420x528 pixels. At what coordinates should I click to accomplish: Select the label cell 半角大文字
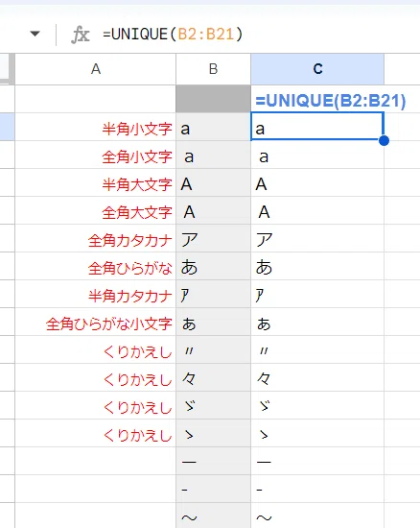(x=96, y=182)
